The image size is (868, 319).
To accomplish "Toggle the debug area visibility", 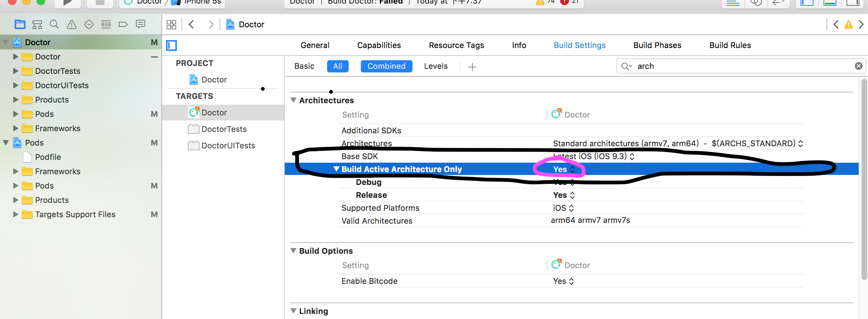I will pos(830,3).
